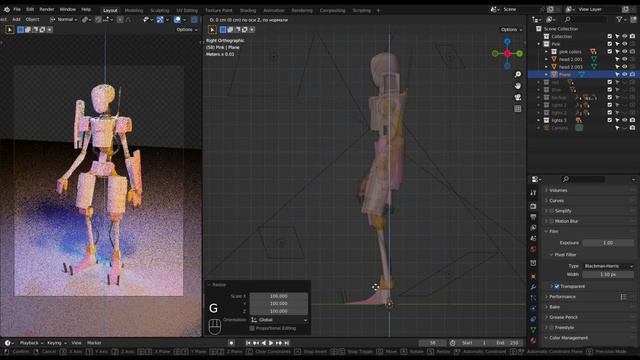Hide 'head 2.001' with eye icon

[624, 59]
